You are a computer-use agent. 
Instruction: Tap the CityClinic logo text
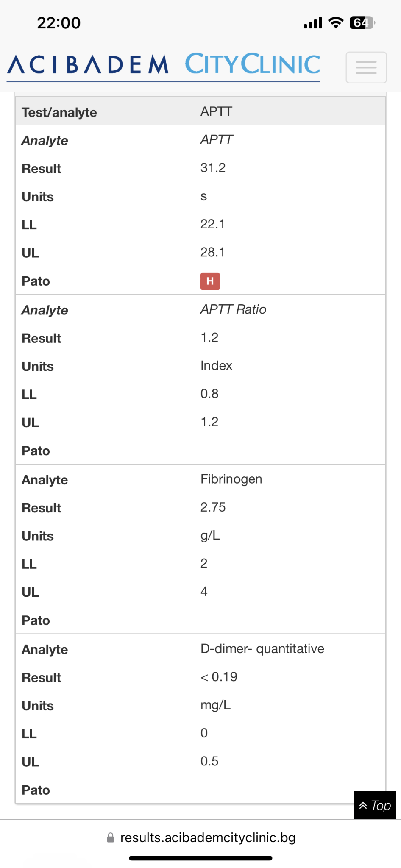pos(253,64)
